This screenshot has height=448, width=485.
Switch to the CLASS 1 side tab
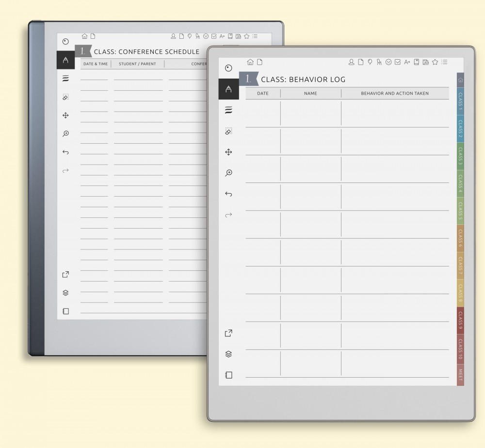click(x=460, y=101)
